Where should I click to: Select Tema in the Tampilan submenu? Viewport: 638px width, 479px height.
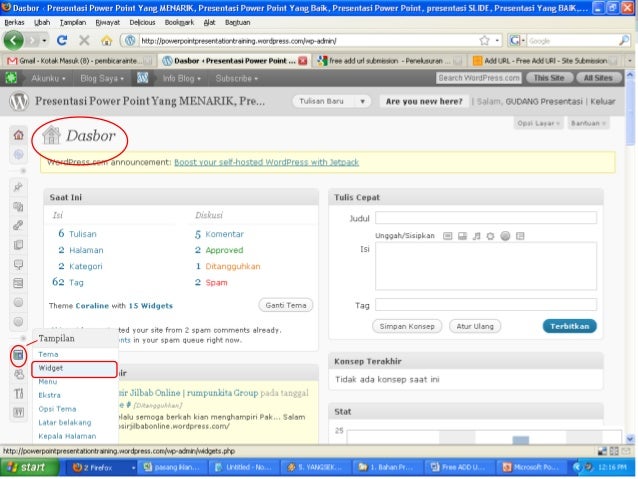(x=48, y=354)
